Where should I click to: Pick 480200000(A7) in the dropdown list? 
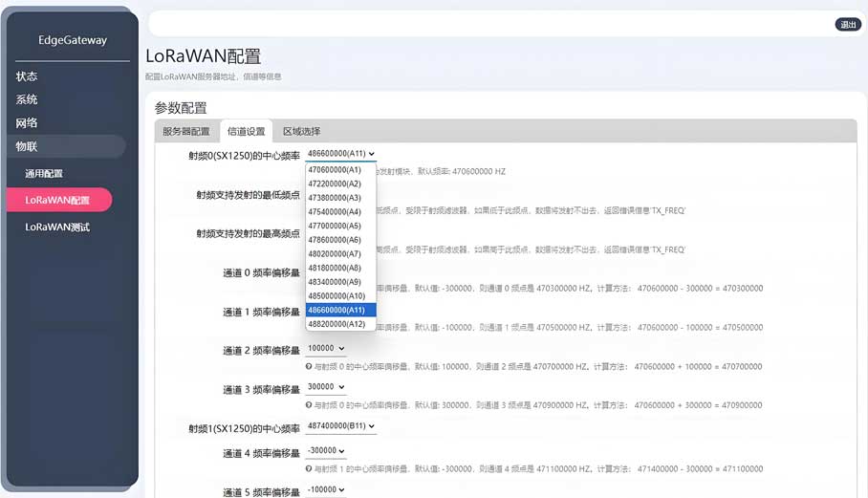point(335,254)
